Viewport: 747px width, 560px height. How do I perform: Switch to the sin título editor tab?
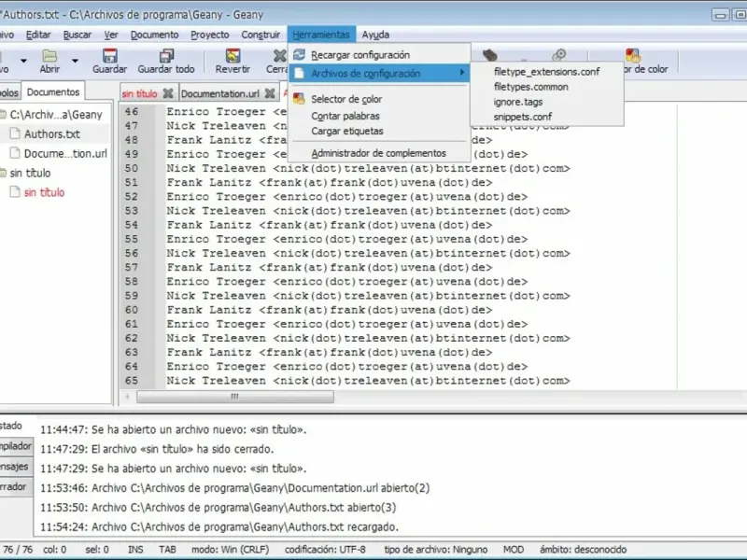point(139,94)
